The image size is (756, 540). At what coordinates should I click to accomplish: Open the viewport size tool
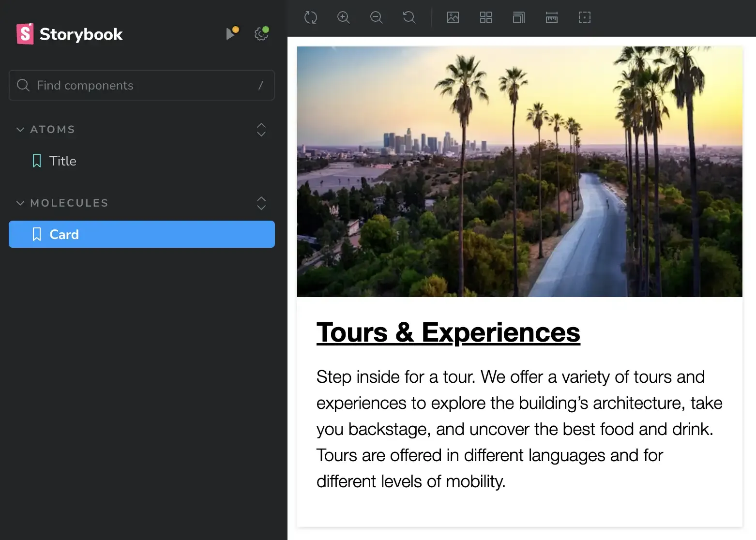tap(519, 18)
